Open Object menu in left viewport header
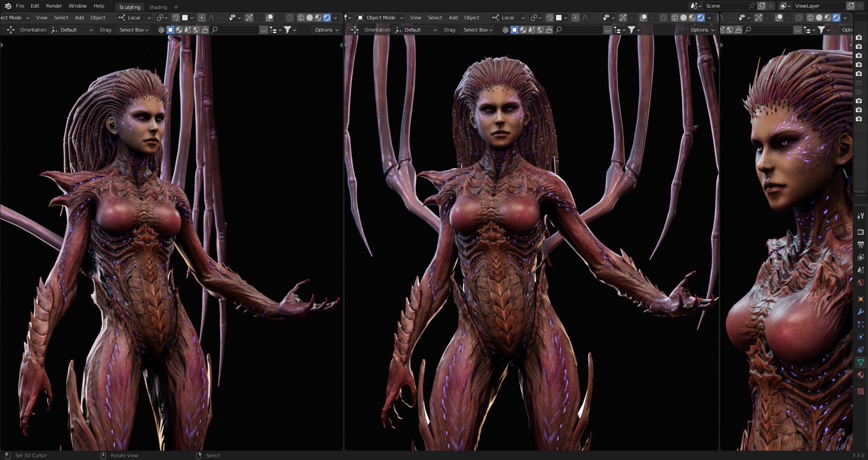The width and height of the screenshot is (868, 460). (x=98, y=18)
